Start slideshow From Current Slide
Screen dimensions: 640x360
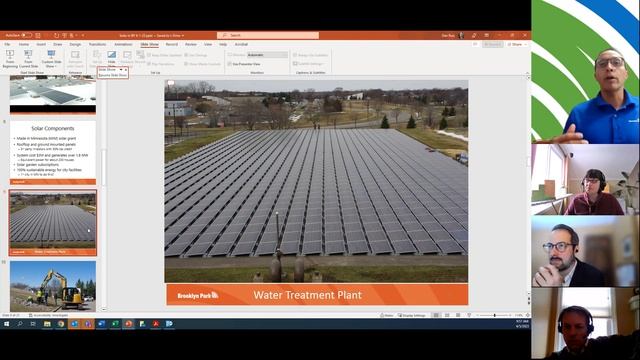click(28, 59)
